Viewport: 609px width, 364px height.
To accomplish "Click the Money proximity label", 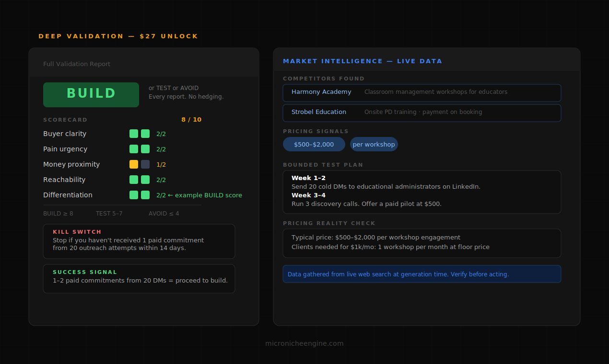I will point(71,164).
